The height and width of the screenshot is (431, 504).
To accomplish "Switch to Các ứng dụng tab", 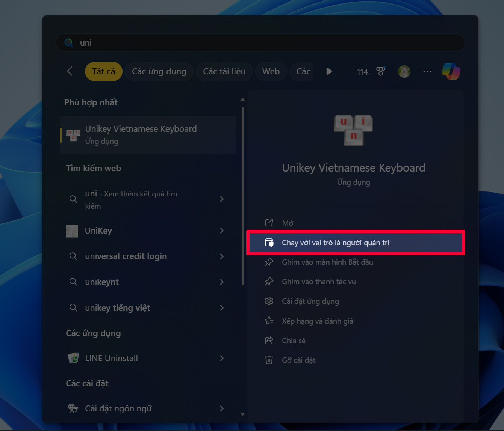I will point(159,71).
